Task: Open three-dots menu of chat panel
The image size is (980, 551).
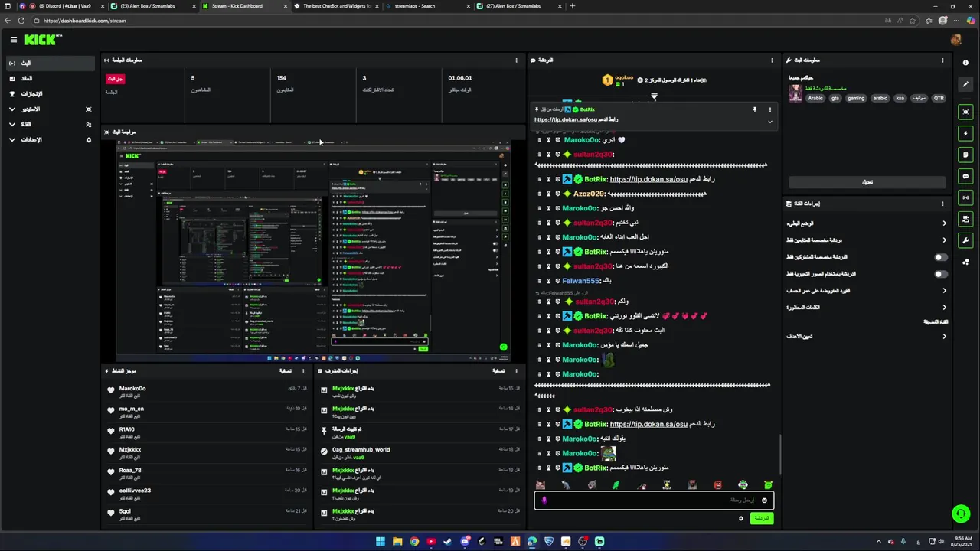Action: coord(771,60)
